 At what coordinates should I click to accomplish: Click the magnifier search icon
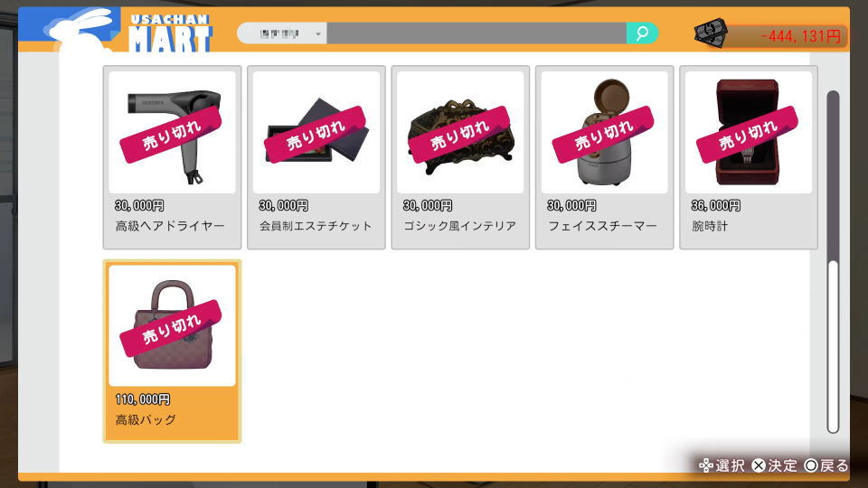(x=642, y=33)
